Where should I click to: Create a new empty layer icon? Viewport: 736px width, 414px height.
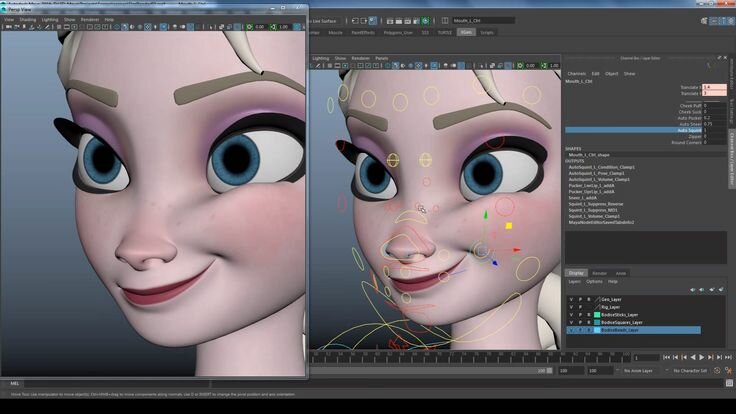712,290
